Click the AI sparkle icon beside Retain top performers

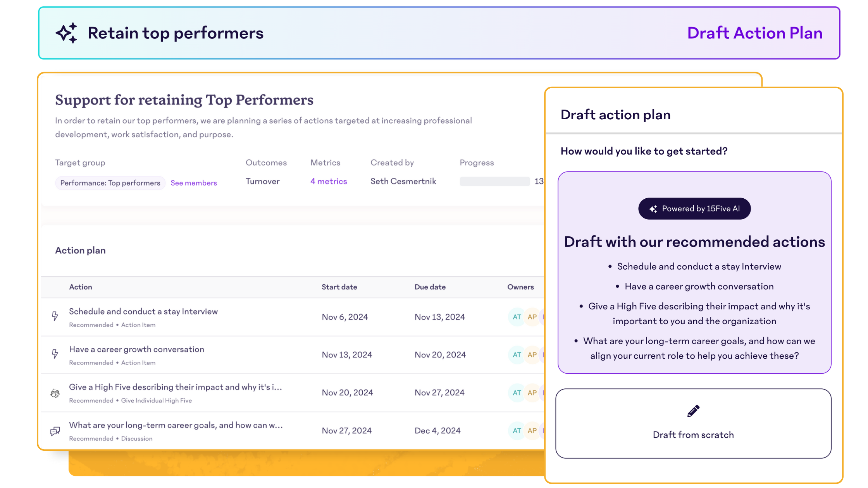[x=66, y=33]
